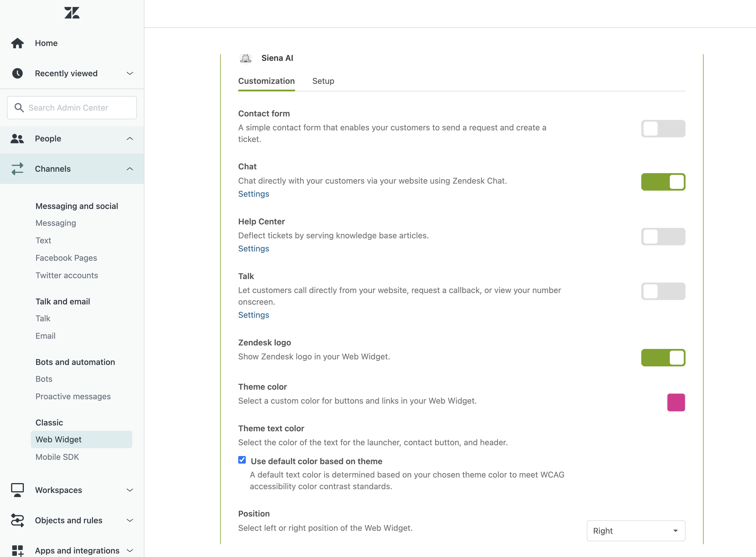Click the Recently viewed clock icon
Screen dimensions: 756x557
(x=17, y=73)
